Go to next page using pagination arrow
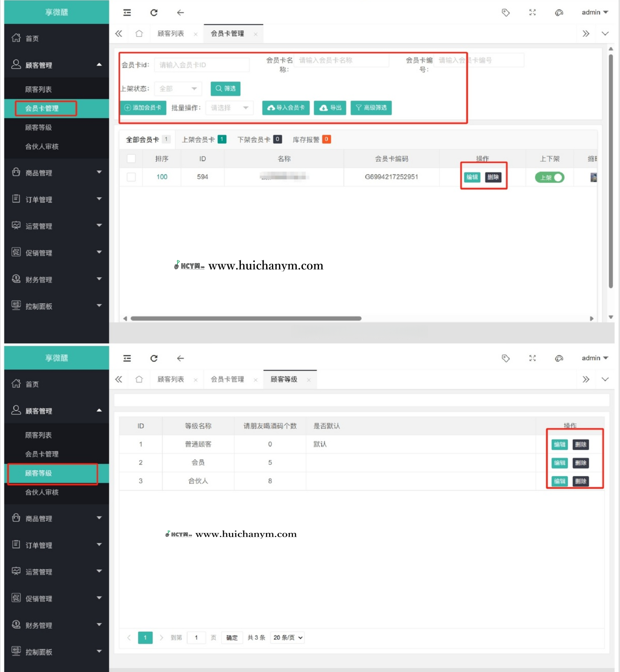This screenshot has width=620, height=672. pos(161,638)
